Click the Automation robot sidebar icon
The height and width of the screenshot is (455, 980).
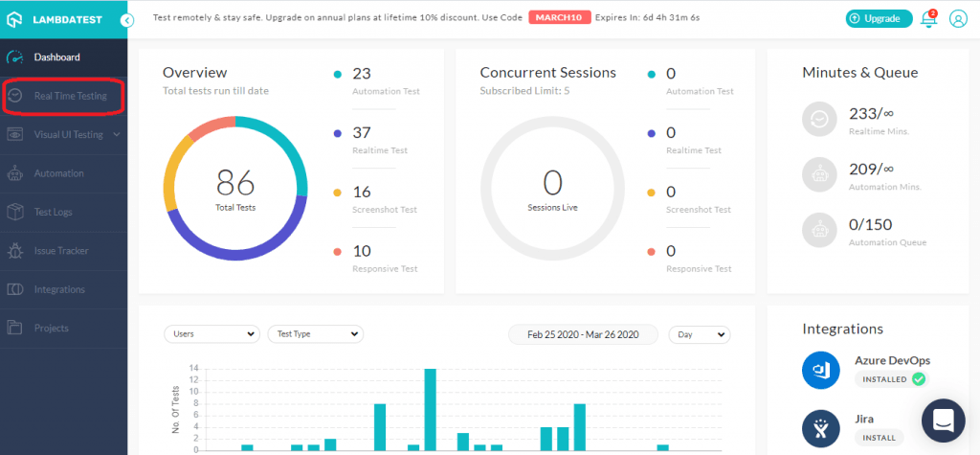(15, 173)
